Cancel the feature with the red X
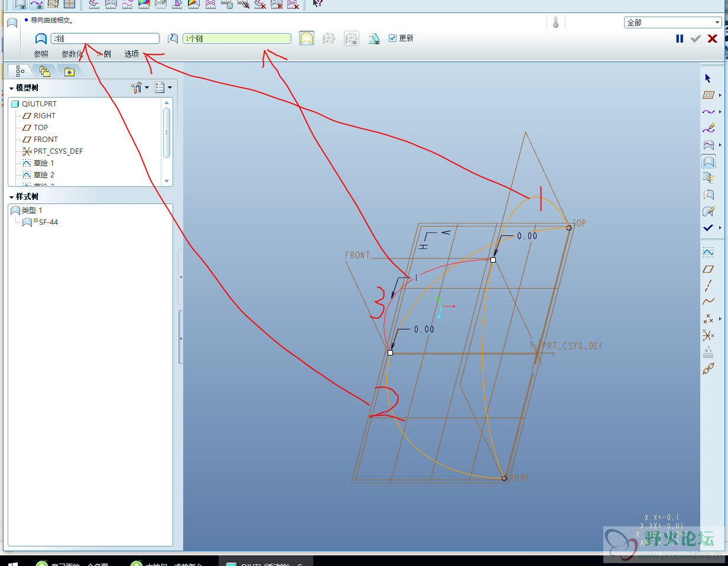728x566 pixels. pyautogui.click(x=712, y=38)
